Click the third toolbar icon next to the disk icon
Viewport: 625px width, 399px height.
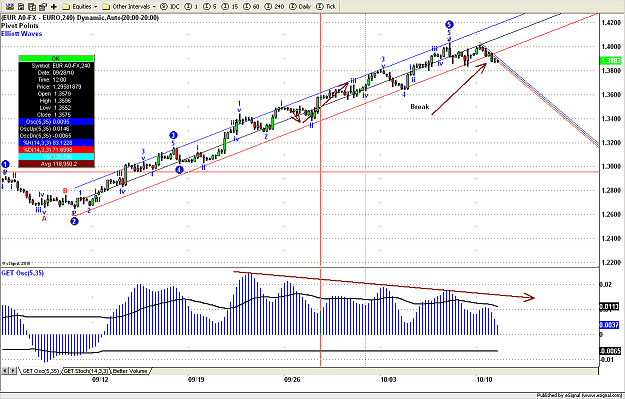(x=32, y=6)
